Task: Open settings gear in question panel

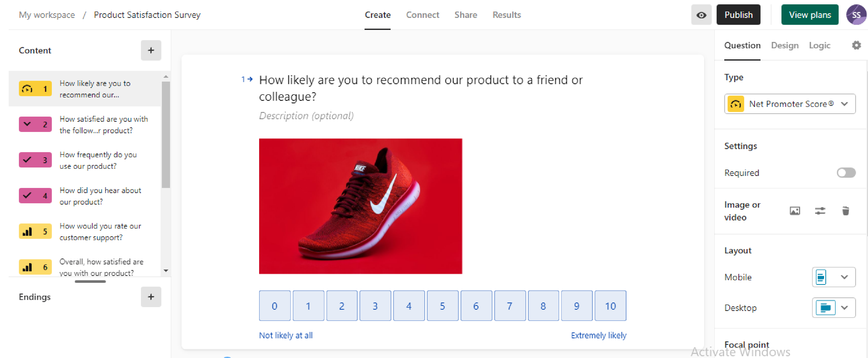Action: (x=856, y=45)
